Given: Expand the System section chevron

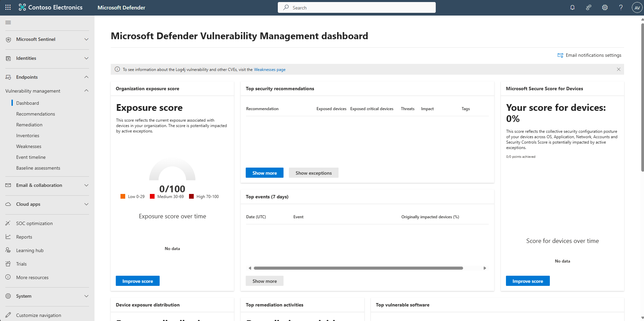Looking at the screenshot, I should (86, 296).
